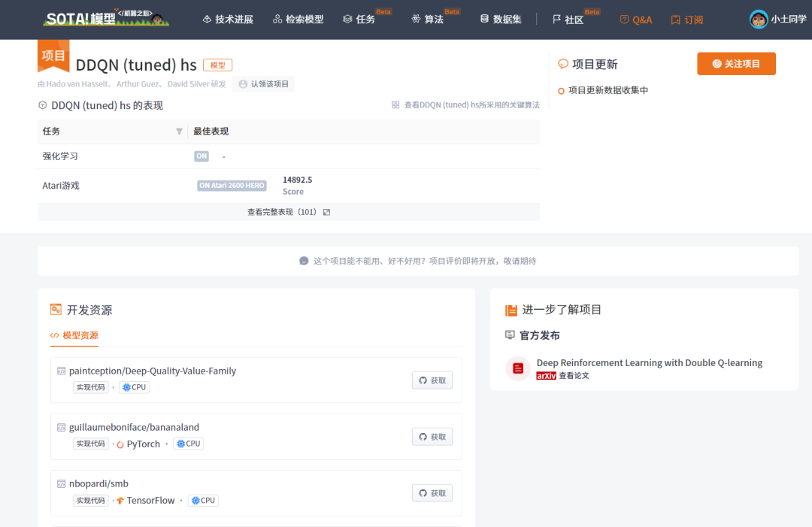The height and width of the screenshot is (527, 812).
Task: Click the 小土同学 user avatar
Action: pos(759,20)
